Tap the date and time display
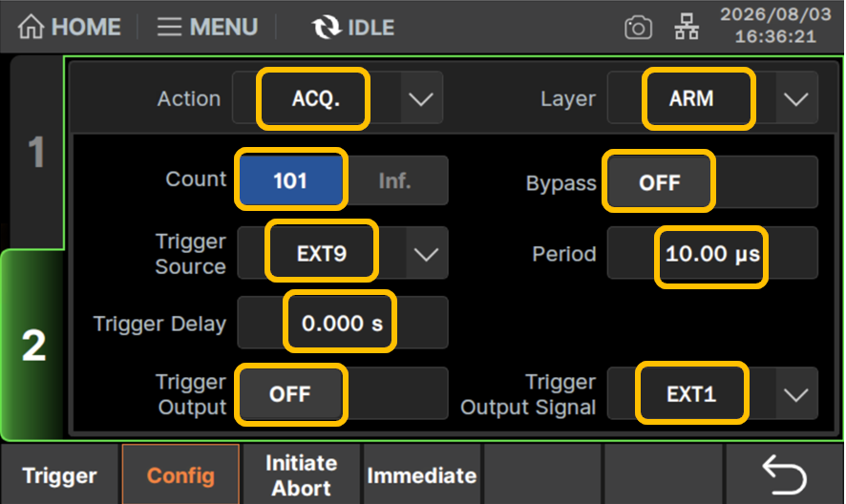 [x=776, y=26]
